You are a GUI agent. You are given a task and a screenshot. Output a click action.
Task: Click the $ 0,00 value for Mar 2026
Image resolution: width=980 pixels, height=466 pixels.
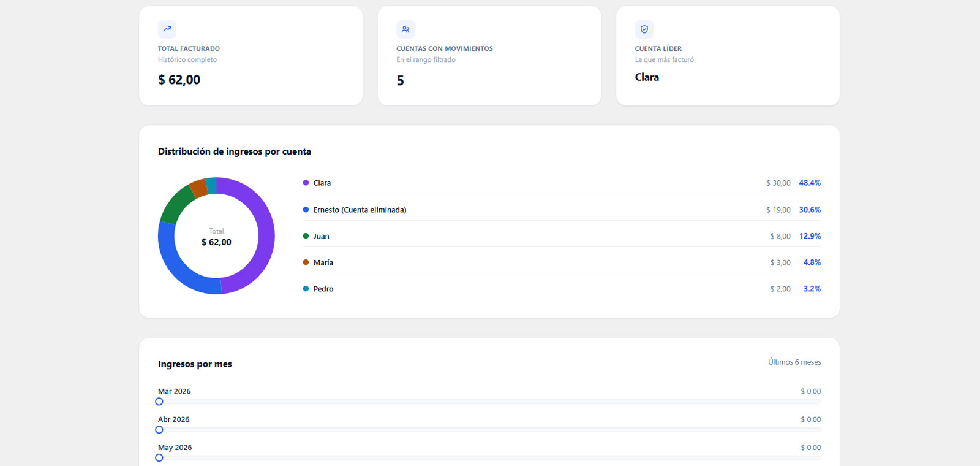click(811, 391)
